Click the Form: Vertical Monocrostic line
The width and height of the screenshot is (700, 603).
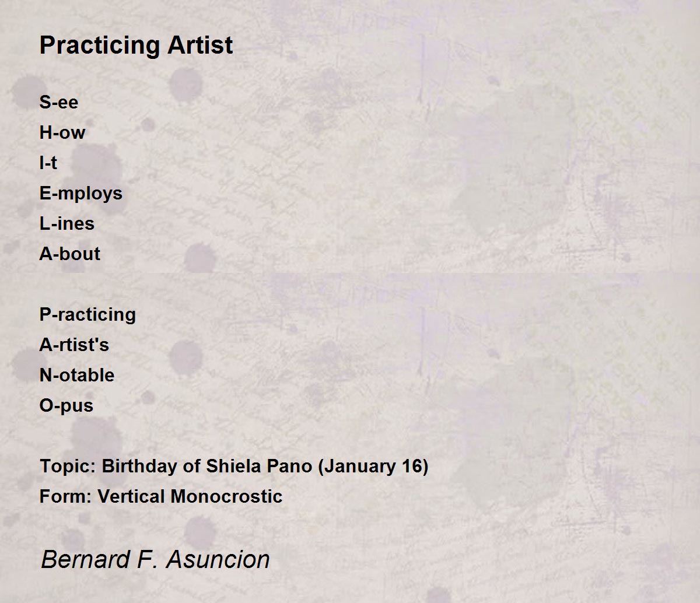[x=161, y=496]
